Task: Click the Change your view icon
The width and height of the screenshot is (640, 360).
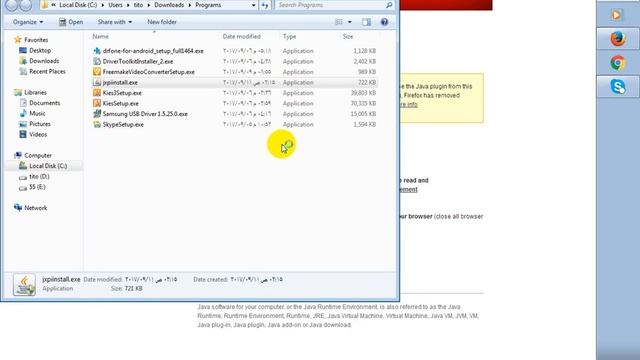Action: tap(339, 22)
